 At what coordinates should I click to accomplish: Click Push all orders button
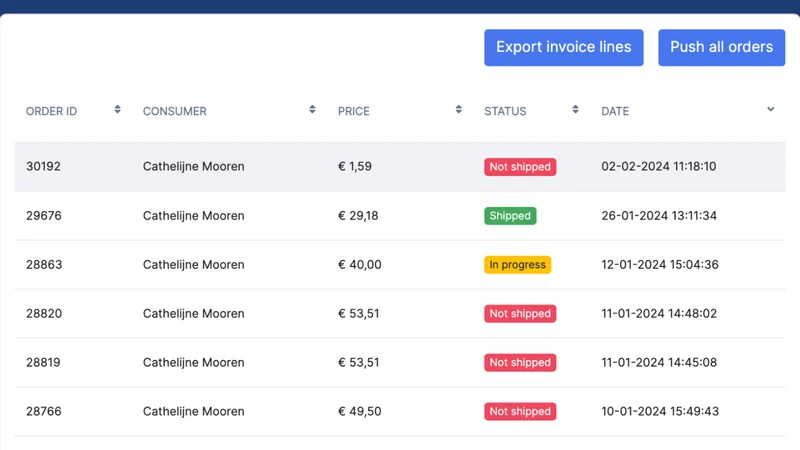tap(721, 47)
